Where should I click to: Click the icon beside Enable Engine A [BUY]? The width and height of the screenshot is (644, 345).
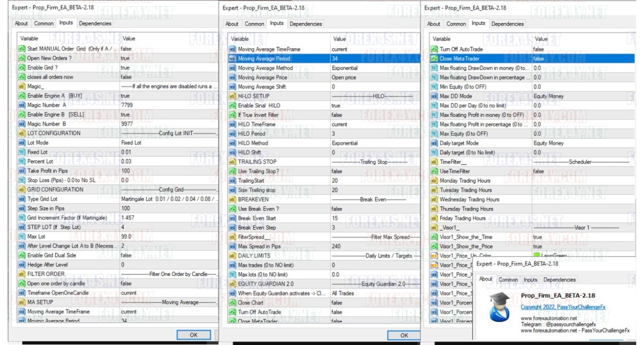point(22,96)
